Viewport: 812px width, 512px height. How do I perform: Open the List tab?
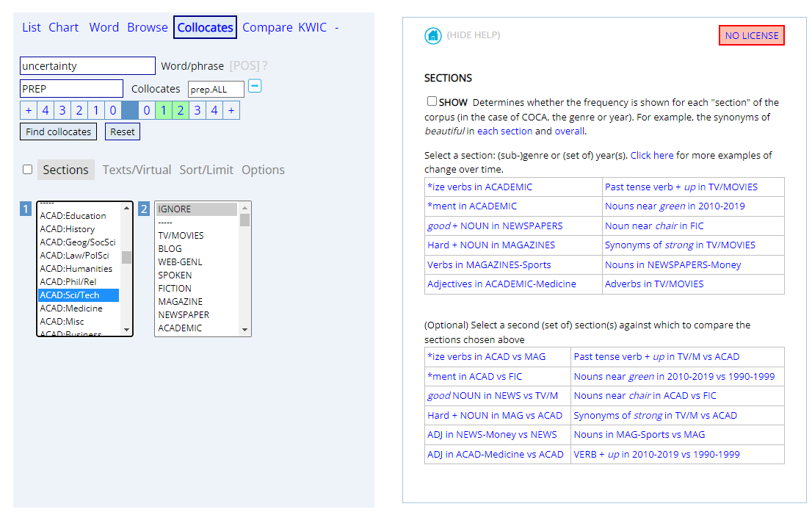(32, 27)
